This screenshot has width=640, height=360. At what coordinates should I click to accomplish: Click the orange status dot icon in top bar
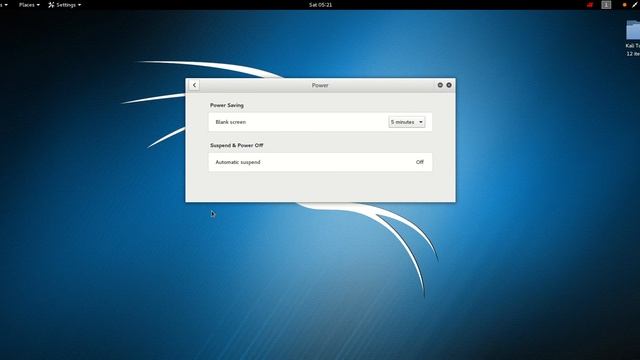(x=624, y=5)
